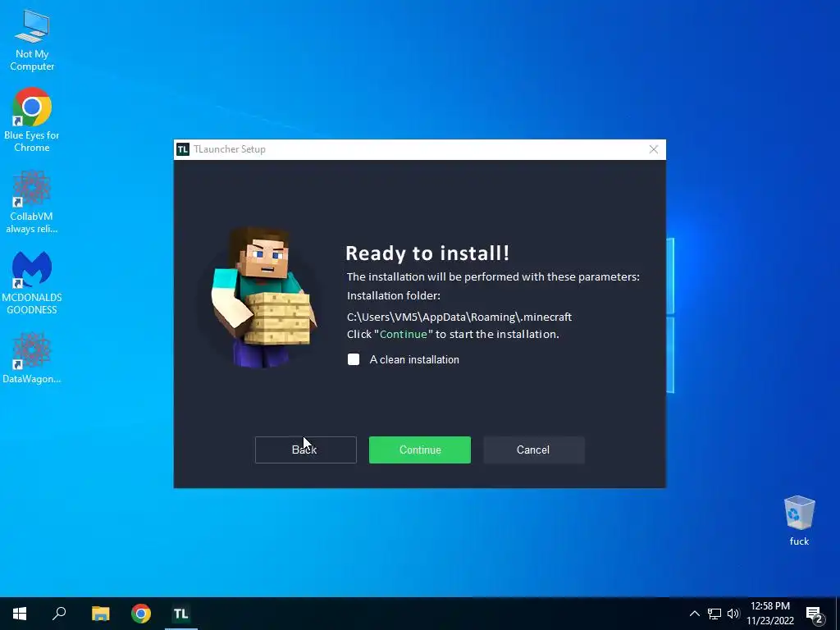The width and height of the screenshot is (840, 630).
Task: Click the TLauncher Setup title text
Action: tap(230, 149)
